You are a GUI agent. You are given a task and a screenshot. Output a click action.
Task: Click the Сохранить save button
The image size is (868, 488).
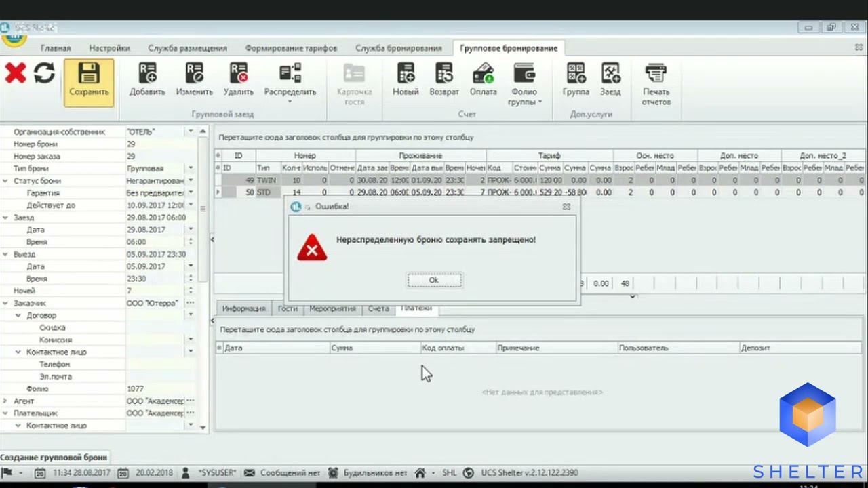(x=89, y=83)
